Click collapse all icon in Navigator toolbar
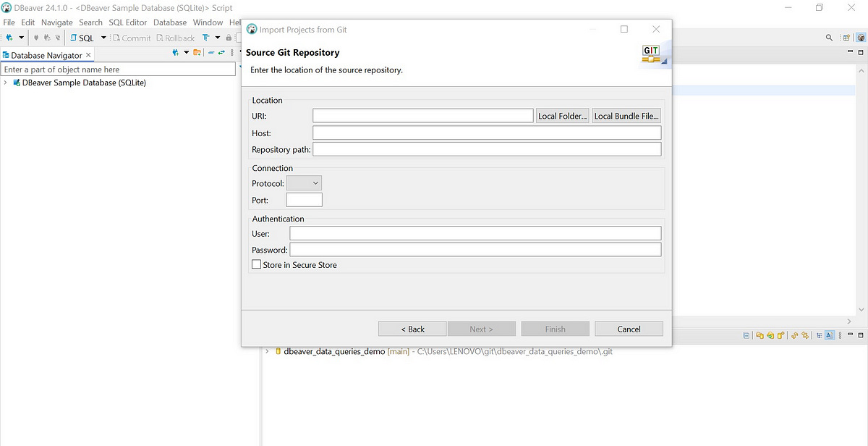This screenshot has height=446, width=868. (210, 52)
